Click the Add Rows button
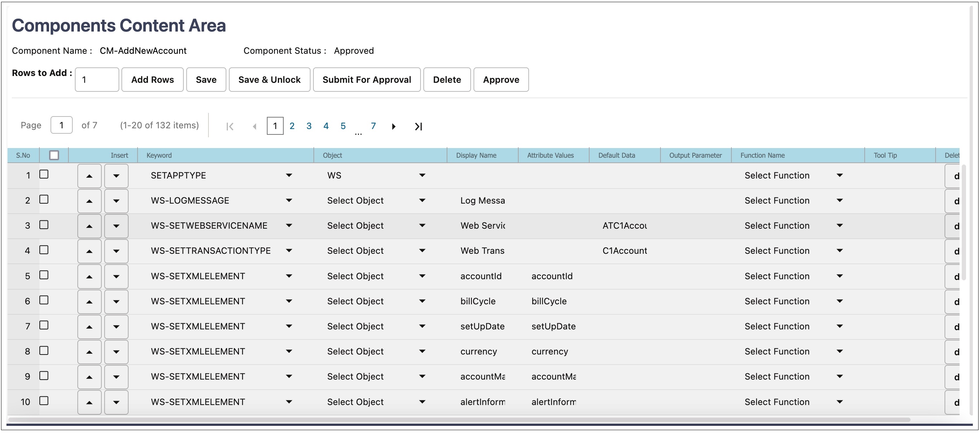Image resolution: width=980 pixels, height=433 pixels. [x=153, y=80]
